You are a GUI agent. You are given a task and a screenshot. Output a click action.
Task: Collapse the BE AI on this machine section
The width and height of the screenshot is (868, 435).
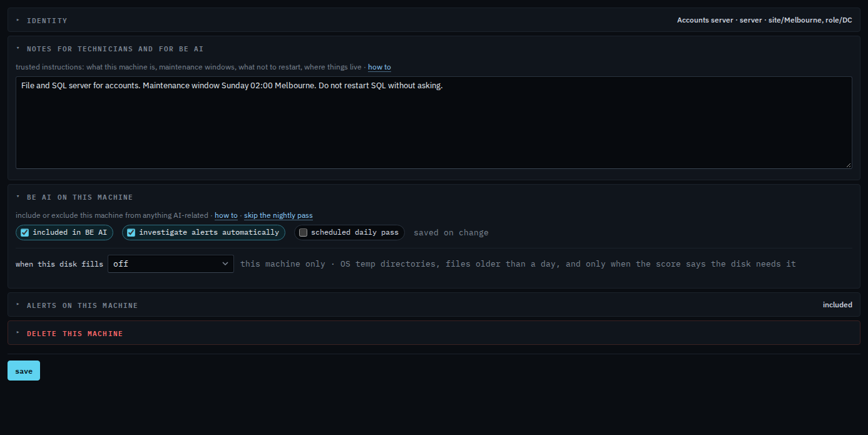18,197
